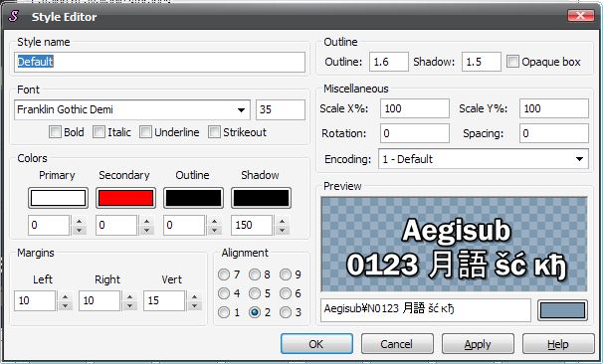
Task: Expand the Encoding dropdown list
Action: tap(579, 159)
